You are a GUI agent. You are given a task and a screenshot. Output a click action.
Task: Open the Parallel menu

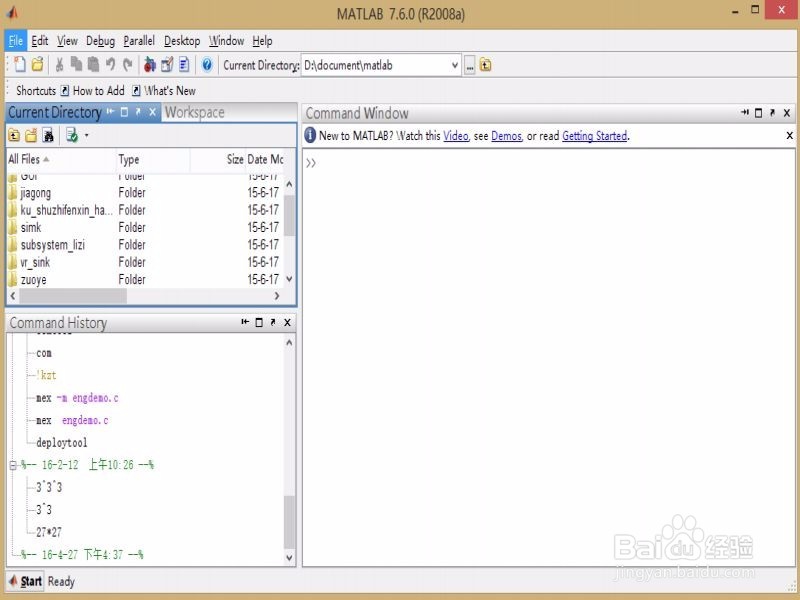click(x=139, y=41)
